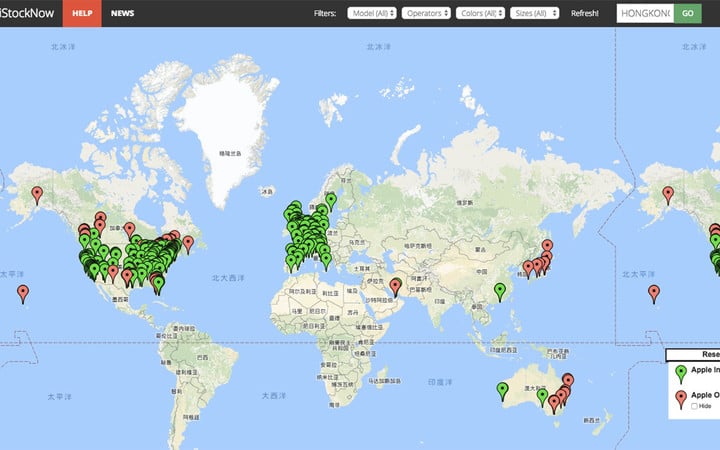Select the red marker in central Canada

tap(129, 231)
